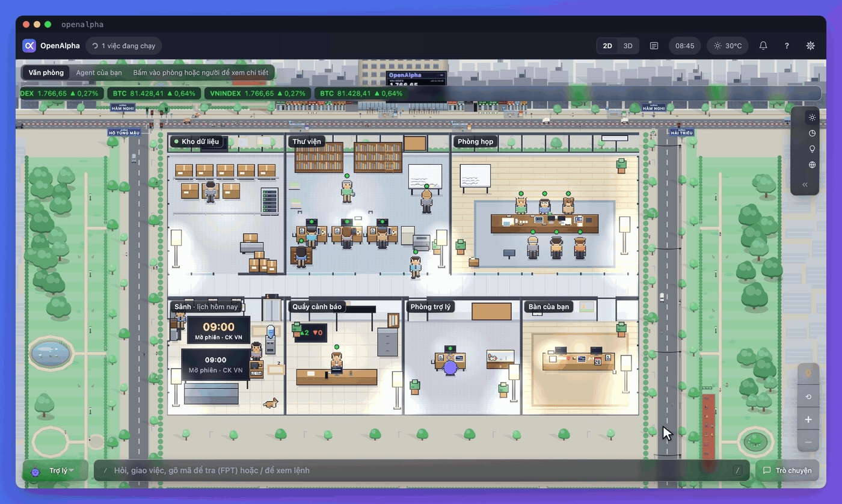The image size is (842, 504).
Task: Open the Thư viện room label
Action: pos(307,142)
